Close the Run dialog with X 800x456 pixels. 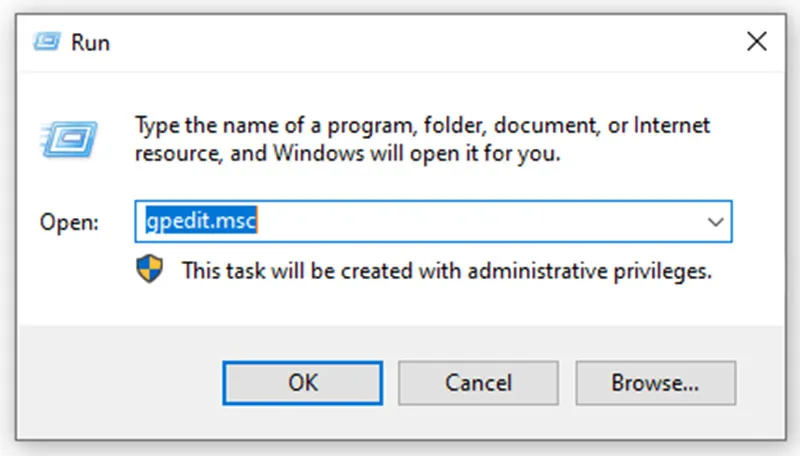[x=757, y=41]
